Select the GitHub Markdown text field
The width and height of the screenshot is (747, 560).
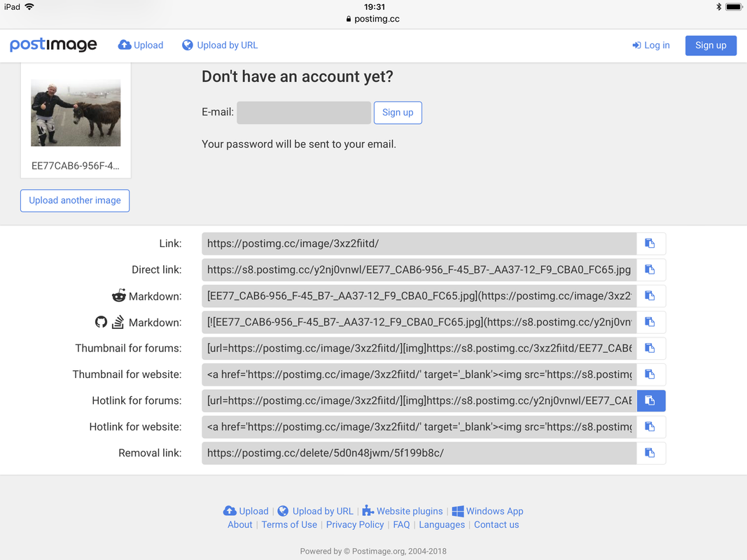pyautogui.click(x=419, y=323)
